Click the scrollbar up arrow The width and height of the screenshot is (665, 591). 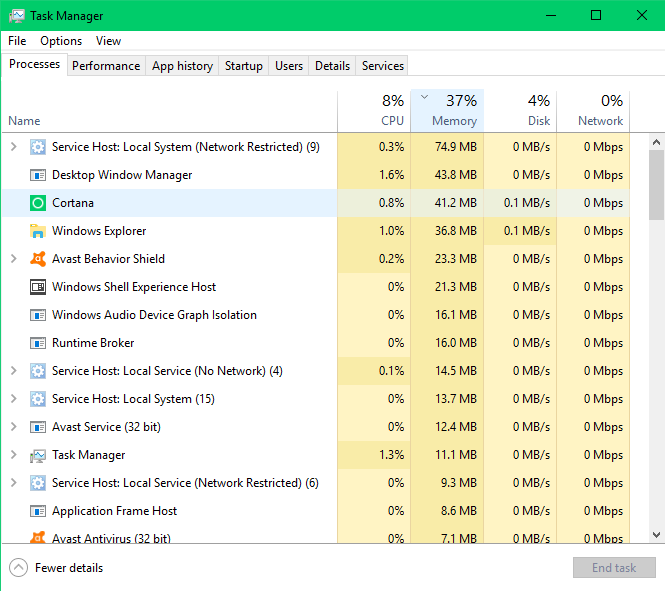click(656, 142)
